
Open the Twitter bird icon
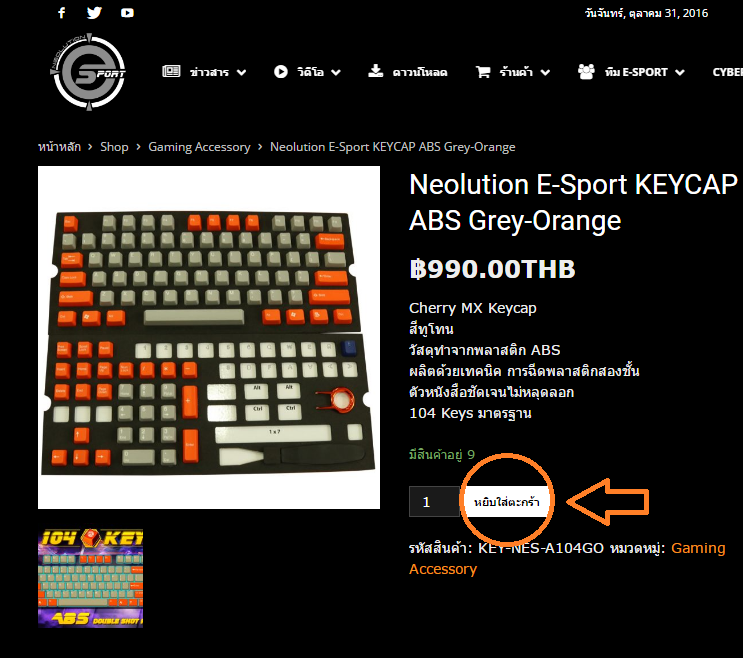click(x=94, y=13)
